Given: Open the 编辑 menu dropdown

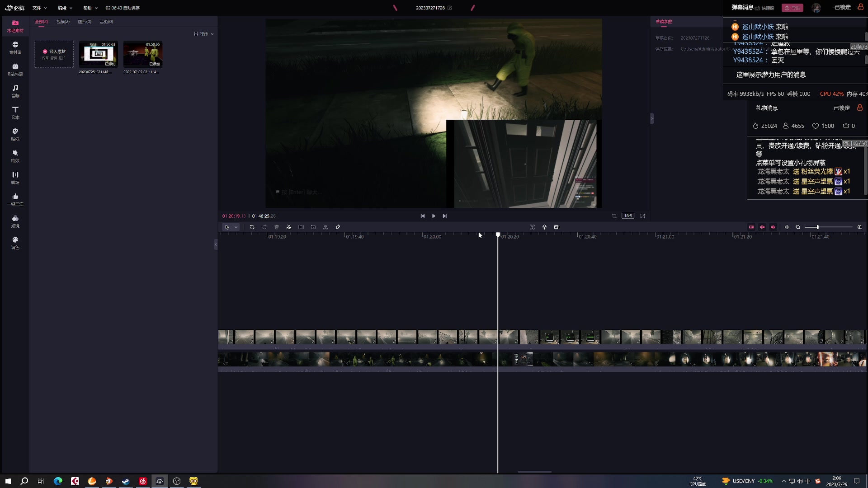Looking at the screenshot, I should click(65, 8).
